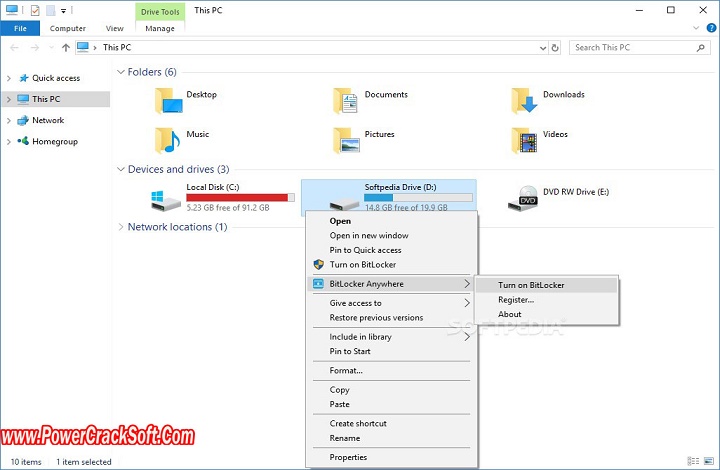Screen dimensions: 720x470
Task: Select Properties from the context menu
Action: 348,457
